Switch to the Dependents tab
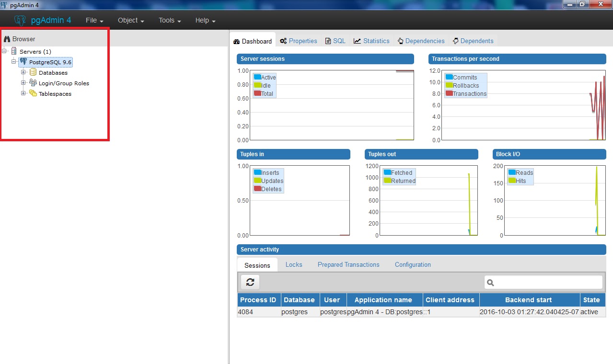This screenshot has width=613, height=364. (x=473, y=41)
